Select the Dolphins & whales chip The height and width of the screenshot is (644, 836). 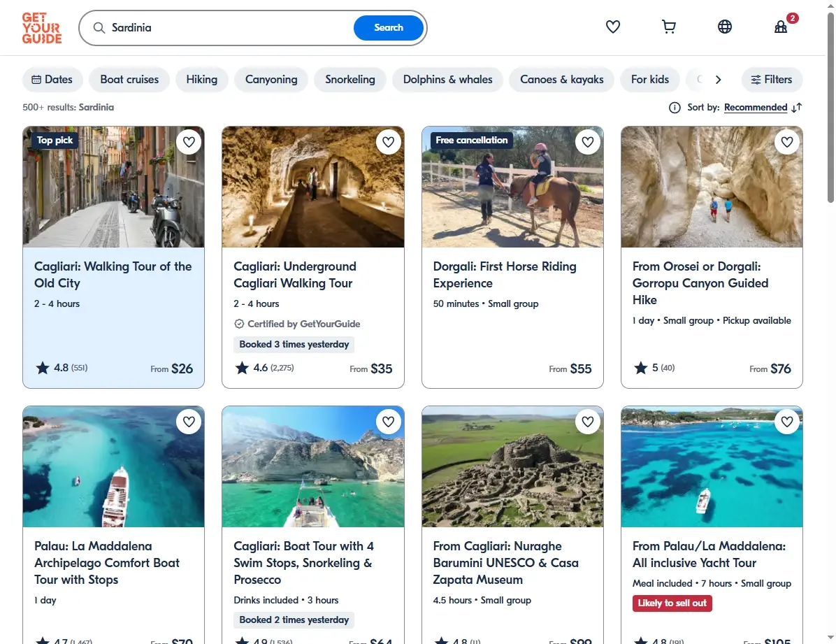coord(448,80)
